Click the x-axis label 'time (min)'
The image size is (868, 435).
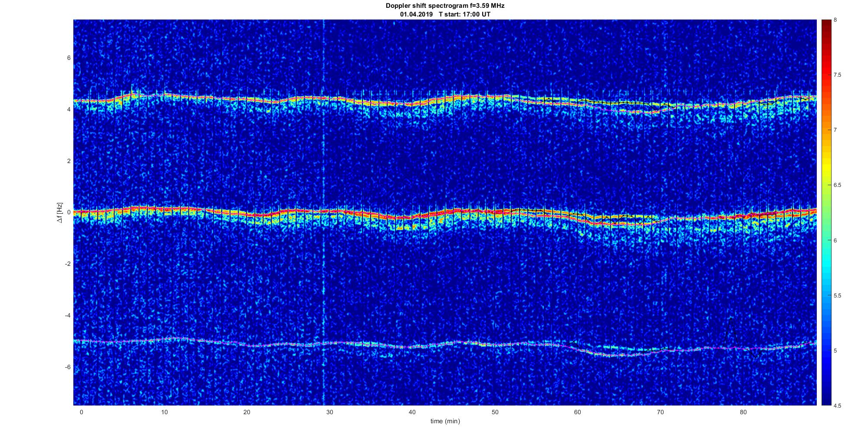pyautogui.click(x=445, y=421)
